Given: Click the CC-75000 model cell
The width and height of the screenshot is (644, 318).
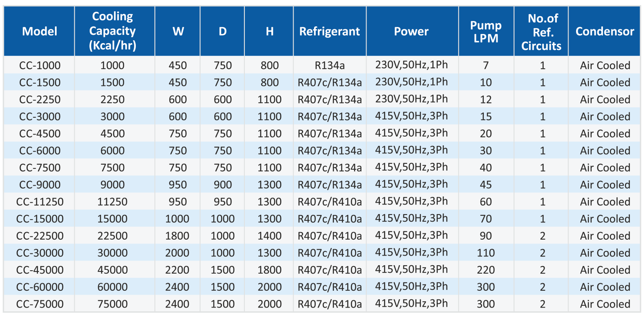Looking at the screenshot, I should click(39, 304).
